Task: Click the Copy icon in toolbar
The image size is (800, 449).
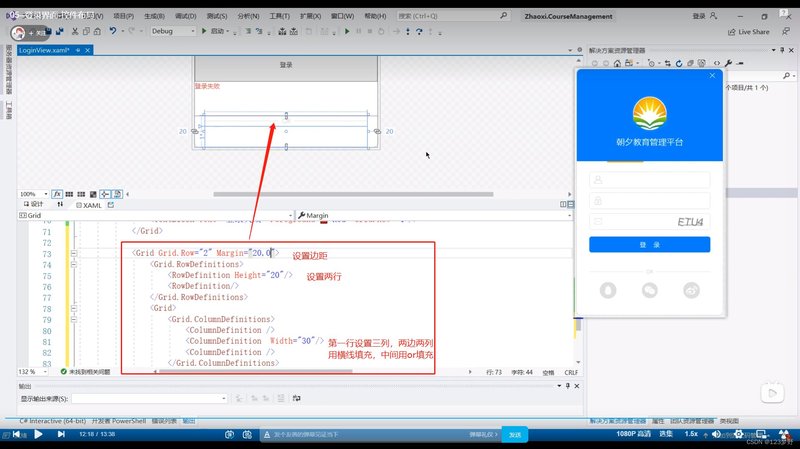Action: click(86, 32)
